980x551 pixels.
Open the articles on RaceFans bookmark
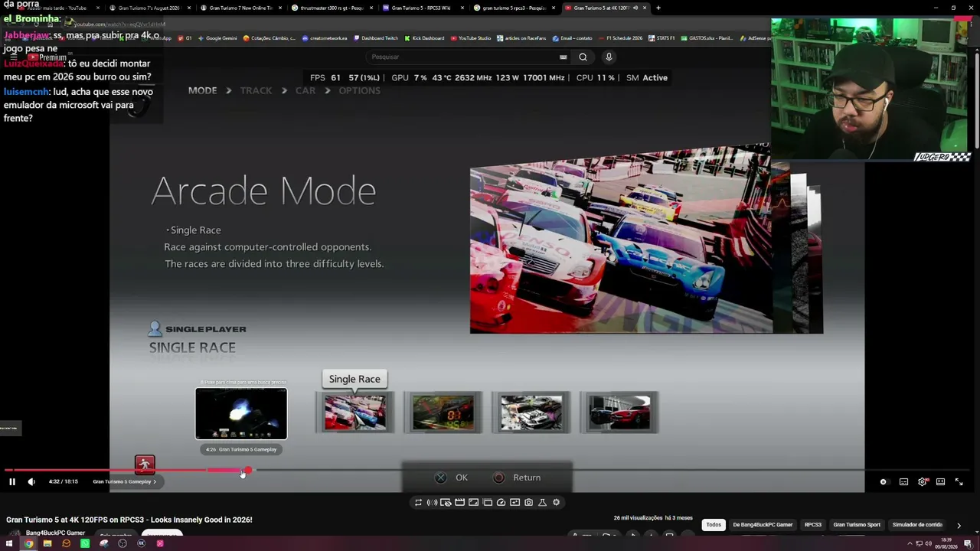[x=521, y=37]
